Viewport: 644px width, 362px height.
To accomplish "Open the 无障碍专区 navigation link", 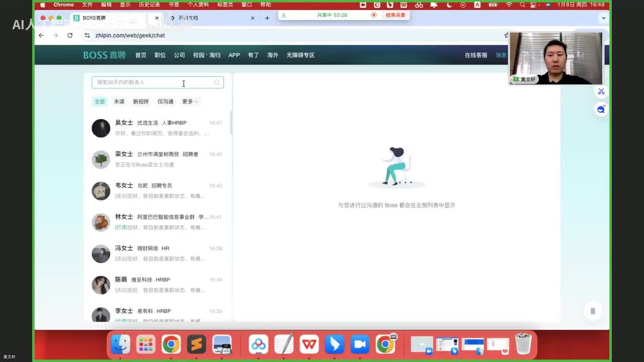I will pyautogui.click(x=300, y=55).
